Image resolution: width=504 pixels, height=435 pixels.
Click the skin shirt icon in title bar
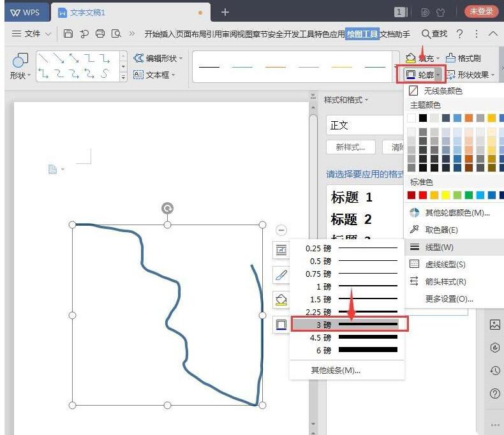coord(440,12)
